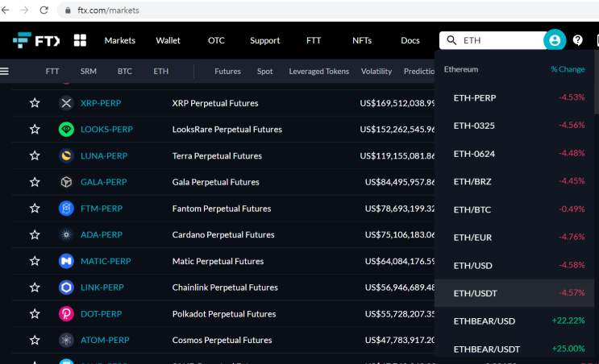This screenshot has height=364, width=599.
Task: Filter by BTC quick tab
Action: [x=124, y=72]
